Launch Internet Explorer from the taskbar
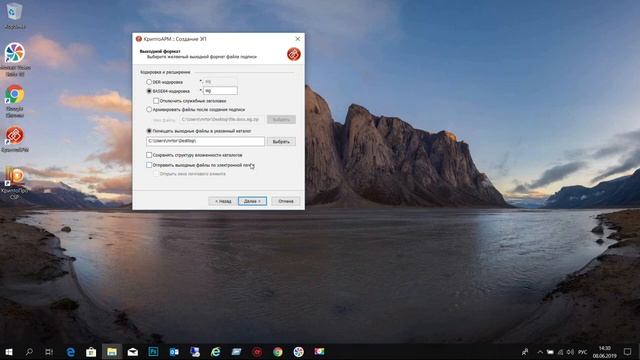Screen dimensions: 640x360 tap(216, 352)
